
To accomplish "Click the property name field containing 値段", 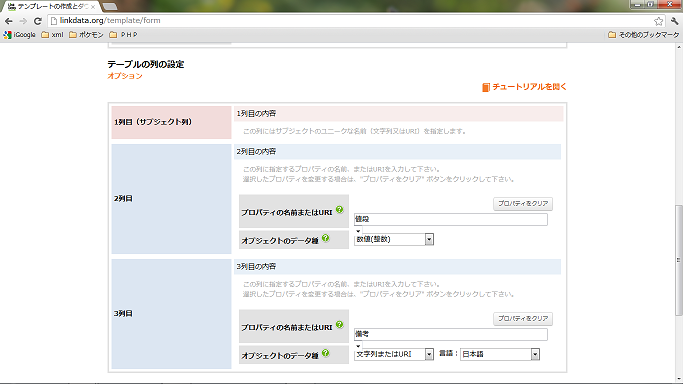I will (x=450, y=219).
